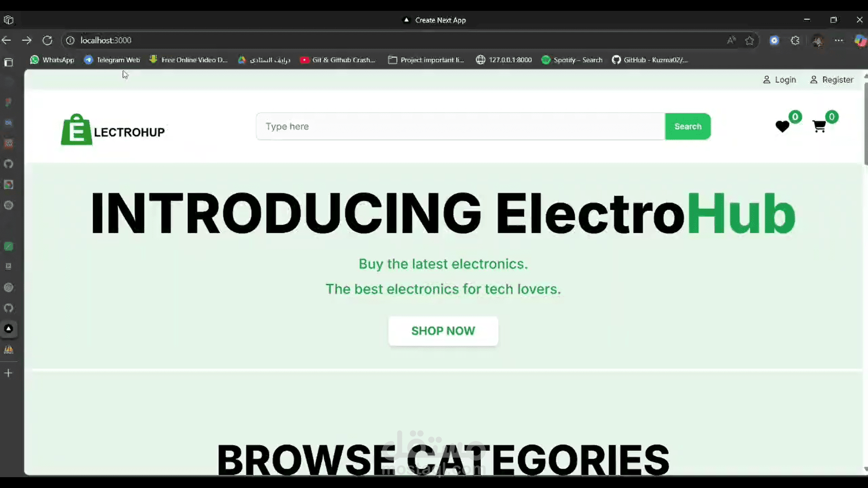Switch to the Create Next App tab
868x488 pixels.
pos(433,20)
